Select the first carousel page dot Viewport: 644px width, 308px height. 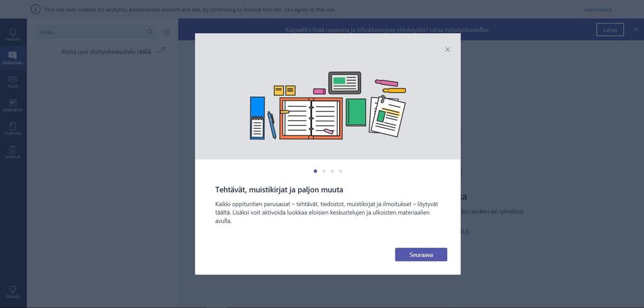316,171
